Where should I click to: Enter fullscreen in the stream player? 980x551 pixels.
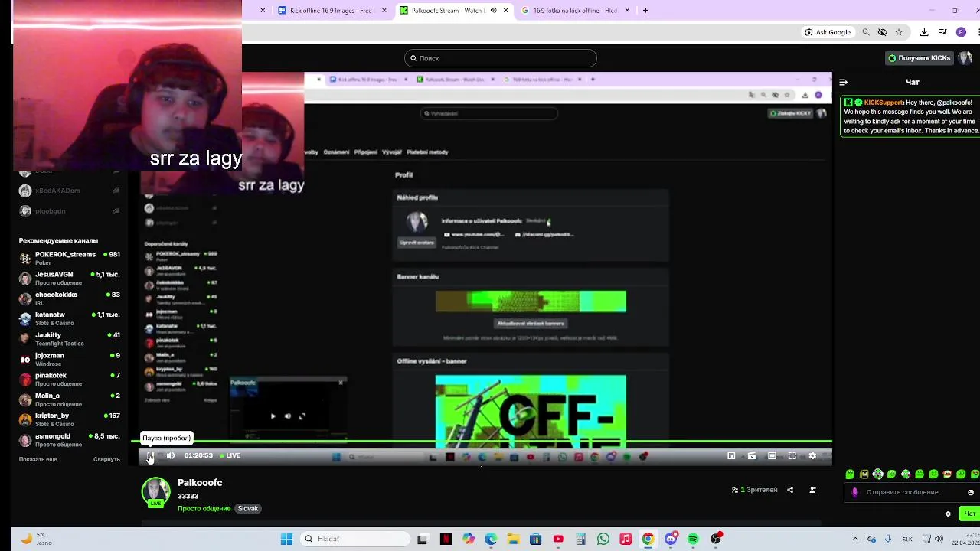pos(792,456)
